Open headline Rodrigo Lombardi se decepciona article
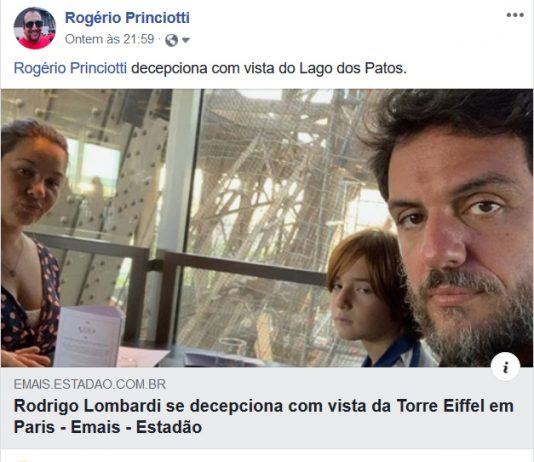This screenshot has width=534, height=462. pos(264,416)
